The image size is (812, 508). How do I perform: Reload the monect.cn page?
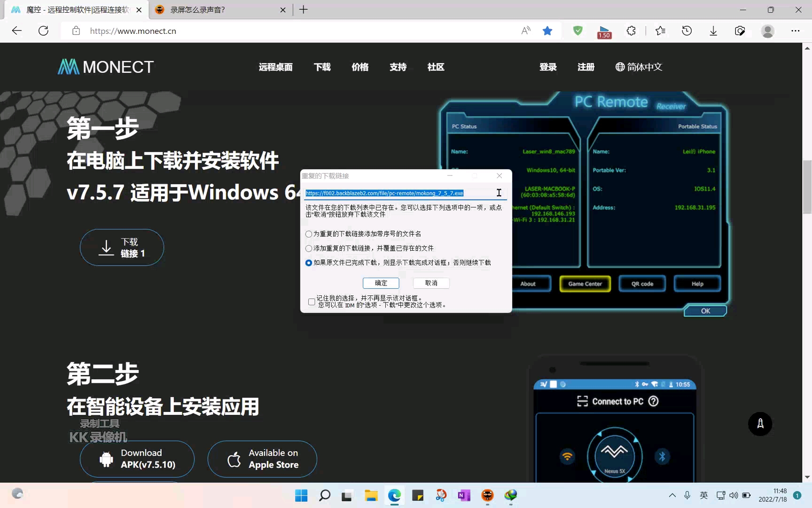click(43, 31)
